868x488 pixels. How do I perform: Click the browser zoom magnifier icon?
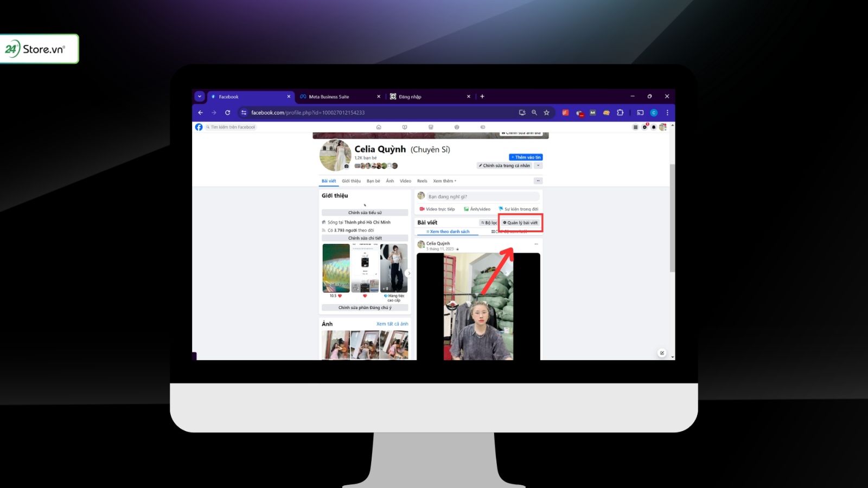click(534, 112)
